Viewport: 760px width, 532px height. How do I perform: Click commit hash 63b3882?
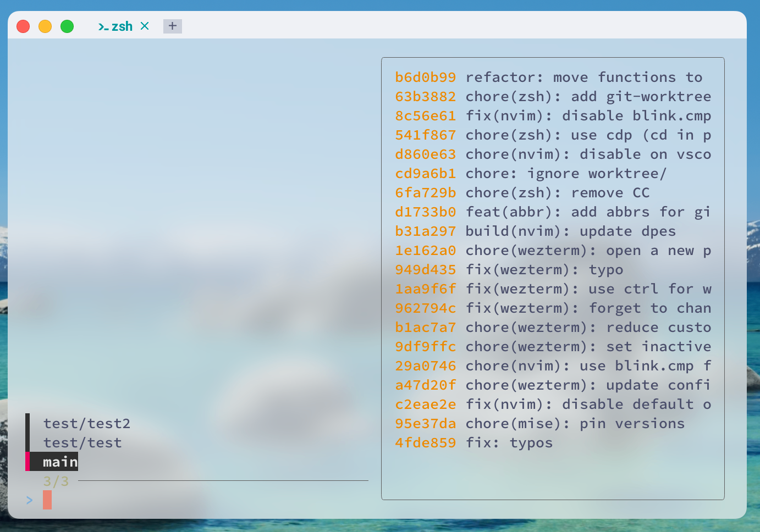[426, 97]
